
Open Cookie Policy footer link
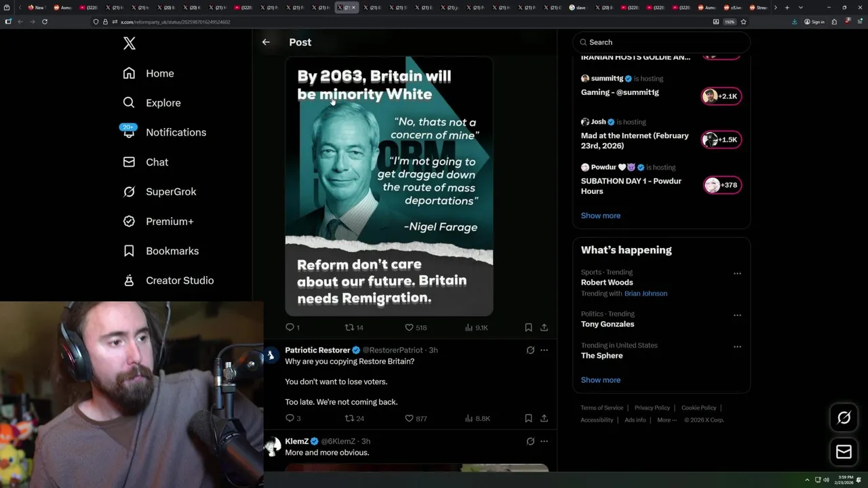pos(698,408)
